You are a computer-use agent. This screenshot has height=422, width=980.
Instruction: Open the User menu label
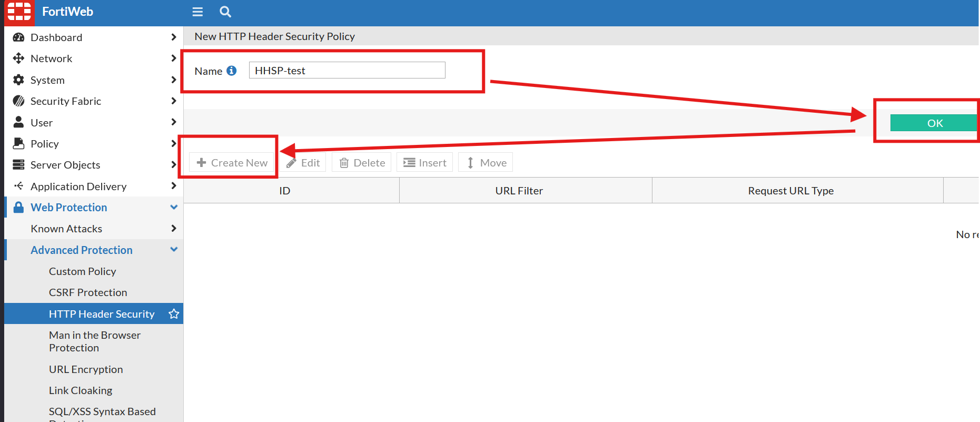tap(42, 123)
